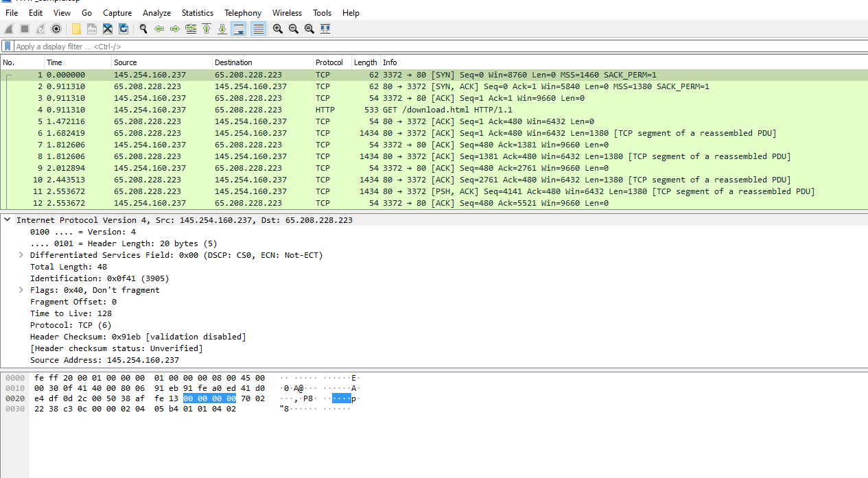
Task: Zoom in main window text
Action: [x=278, y=29]
